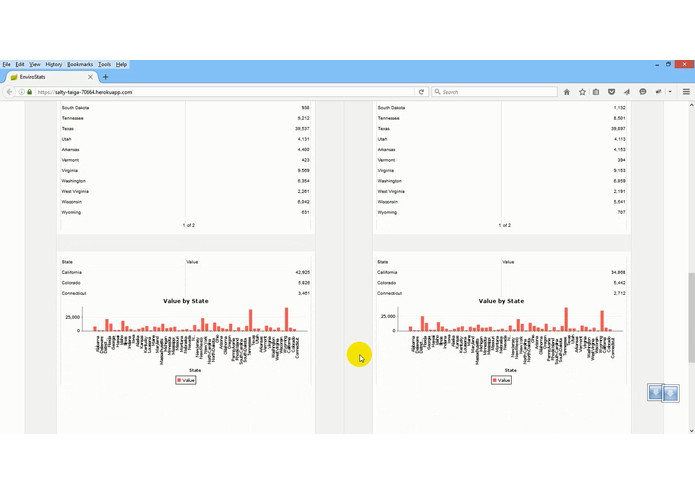695x494 pixels.
Task: Click Value column header in right lower table
Action: [x=508, y=262]
